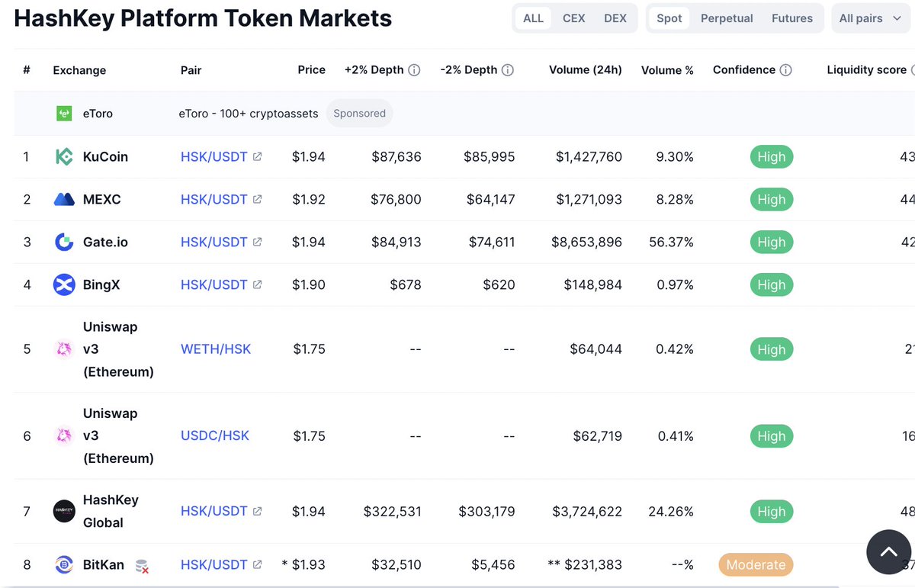Click the Uniswap logo in USDC/HSK row

pos(64,435)
